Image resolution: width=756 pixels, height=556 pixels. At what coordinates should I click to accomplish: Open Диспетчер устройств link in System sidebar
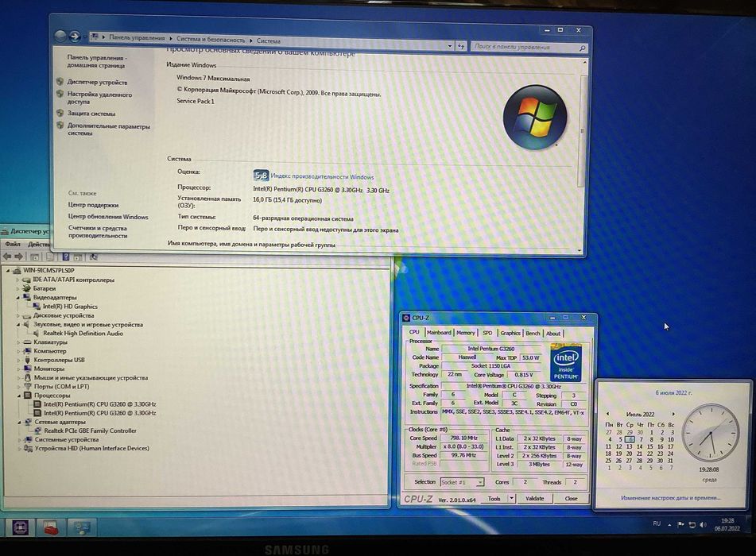point(98,83)
